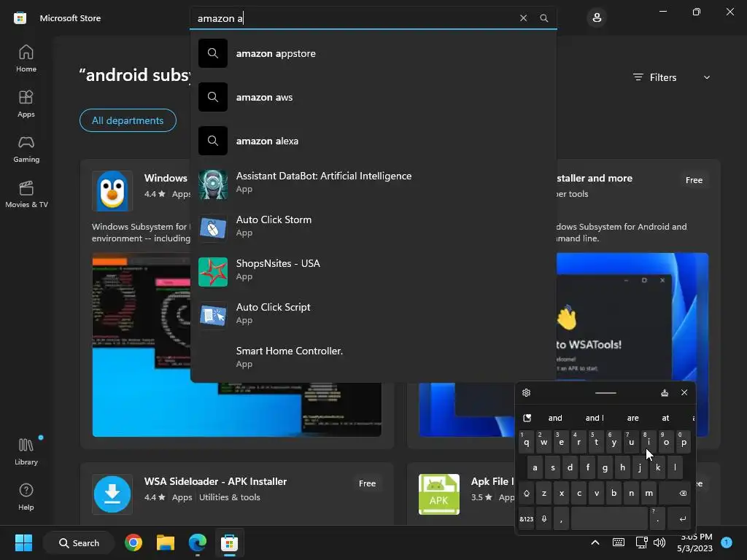Click the penguin app icon thumbnail

click(112, 190)
